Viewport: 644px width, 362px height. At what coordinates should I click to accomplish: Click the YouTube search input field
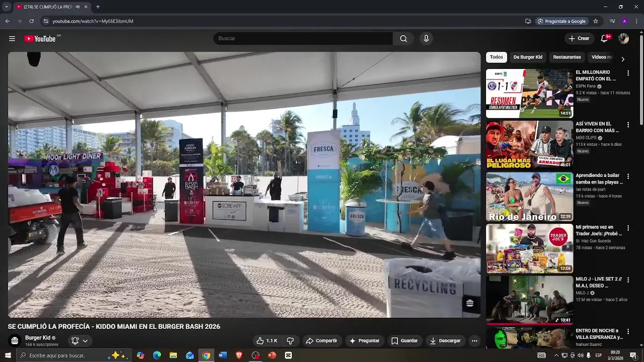[x=303, y=39]
